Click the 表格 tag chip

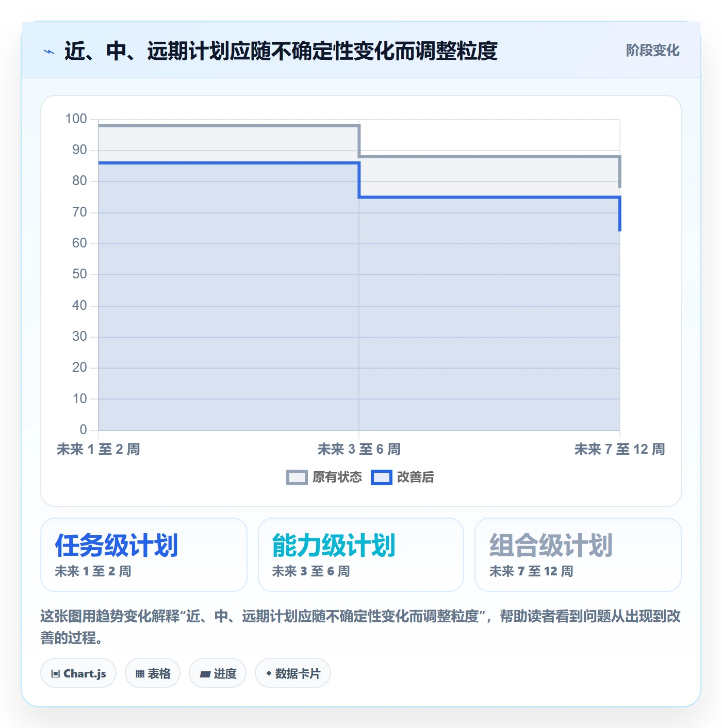click(x=153, y=673)
